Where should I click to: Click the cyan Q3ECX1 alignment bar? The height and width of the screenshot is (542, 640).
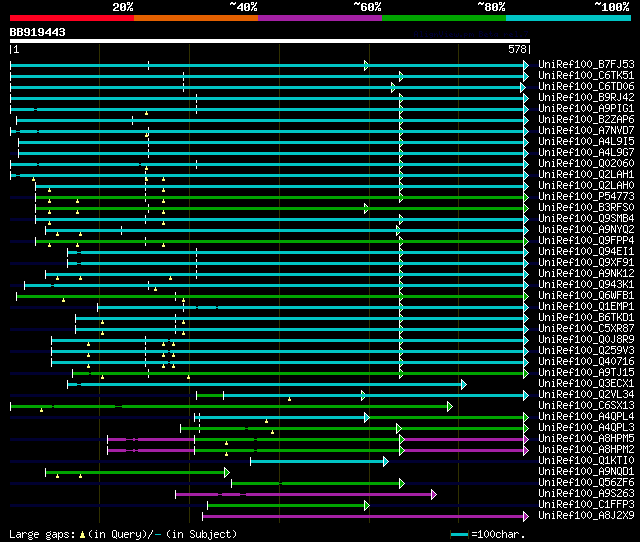[x=267, y=384]
